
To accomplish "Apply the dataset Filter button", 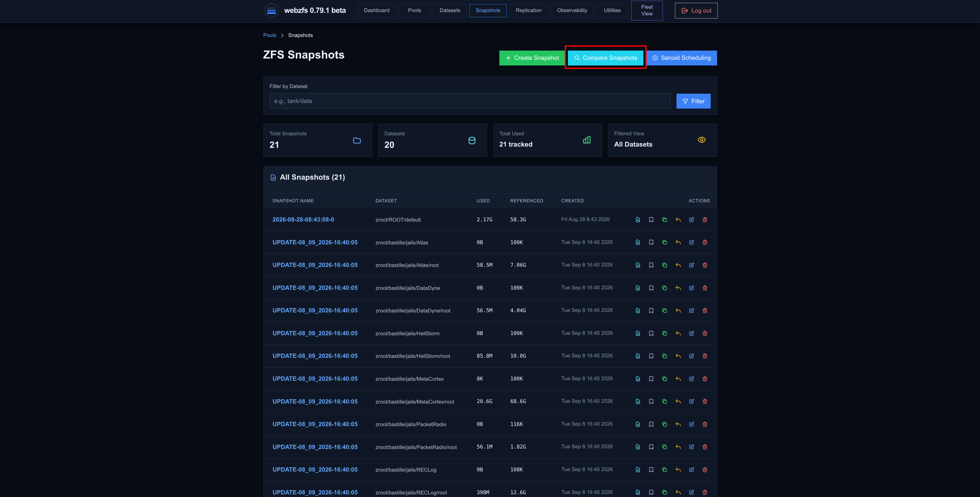I will (x=693, y=101).
